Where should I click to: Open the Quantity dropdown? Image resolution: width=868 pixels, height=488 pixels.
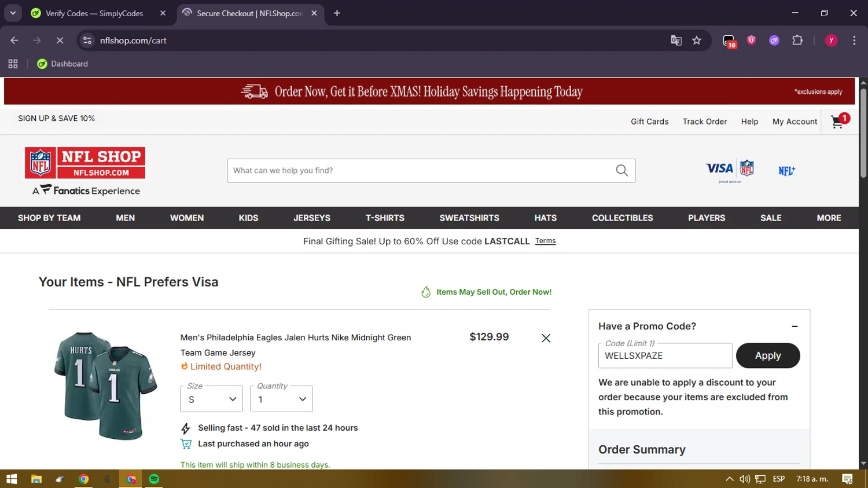click(x=281, y=399)
